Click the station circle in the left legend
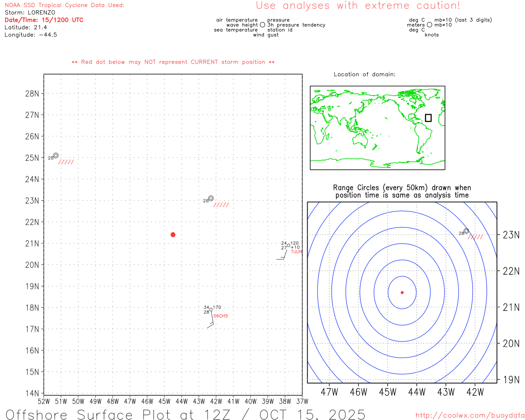525x420 pixels. click(262, 25)
